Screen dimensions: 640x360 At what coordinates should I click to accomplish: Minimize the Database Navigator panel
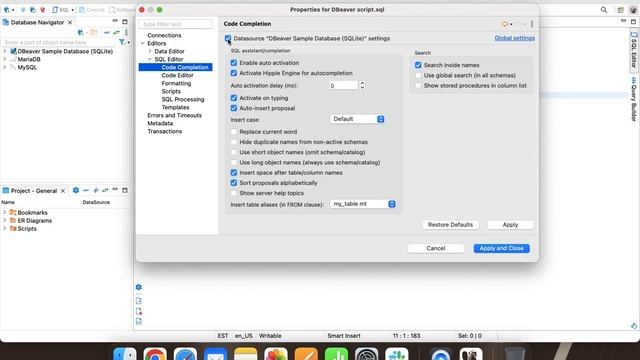coord(115,21)
